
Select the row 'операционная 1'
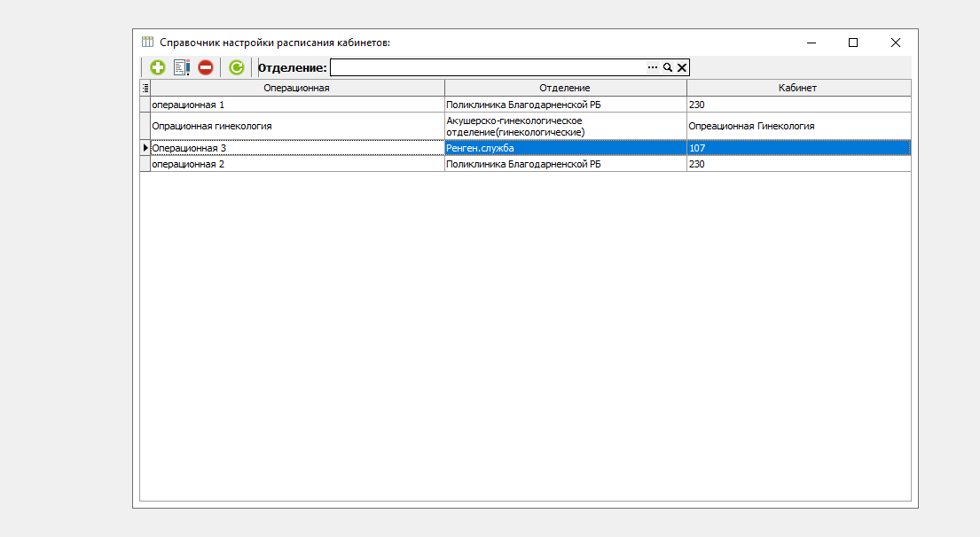click(297, 105)
